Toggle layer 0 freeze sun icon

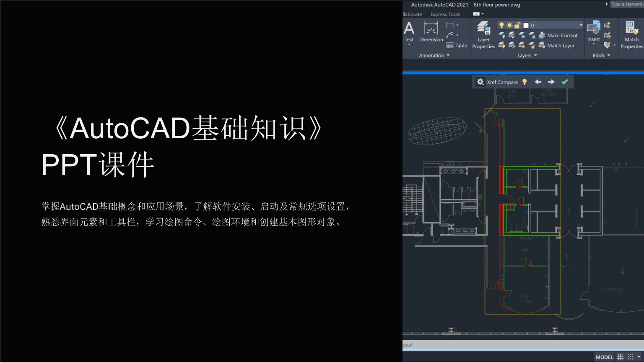click(x=509, y=25)
